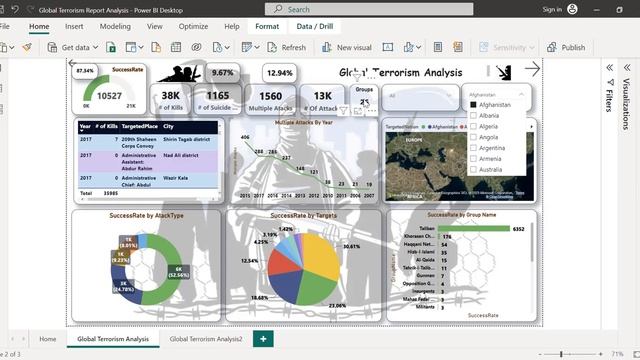
Task: Click the Undo arrow in title bar
Action: coord(15,9)
